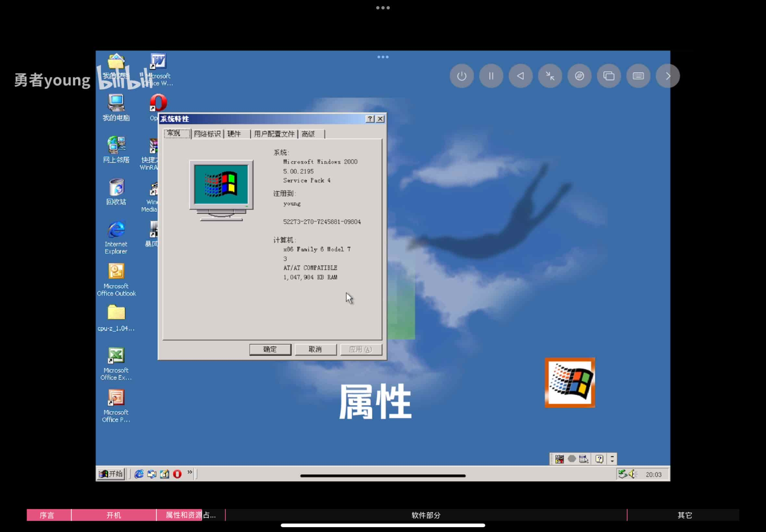Launch the Microsoft Office PowerPoint desktop shortcut

116,406
